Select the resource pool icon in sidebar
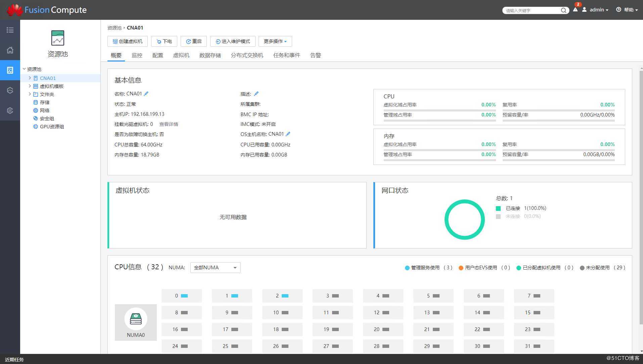This screenshot has height=364, width=643. pyautogui.click(x=10, y=70)
